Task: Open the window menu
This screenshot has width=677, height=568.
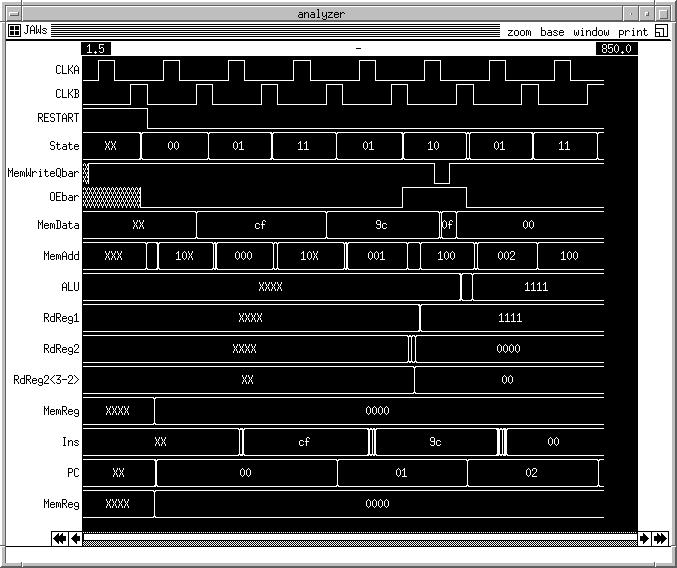Action: [x=591, y=32]
